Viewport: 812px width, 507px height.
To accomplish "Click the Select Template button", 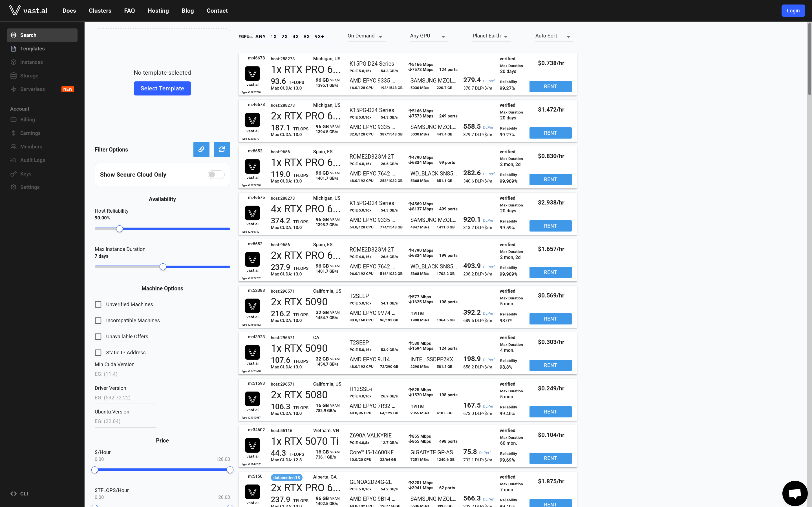I will click(x=162, y=88).
